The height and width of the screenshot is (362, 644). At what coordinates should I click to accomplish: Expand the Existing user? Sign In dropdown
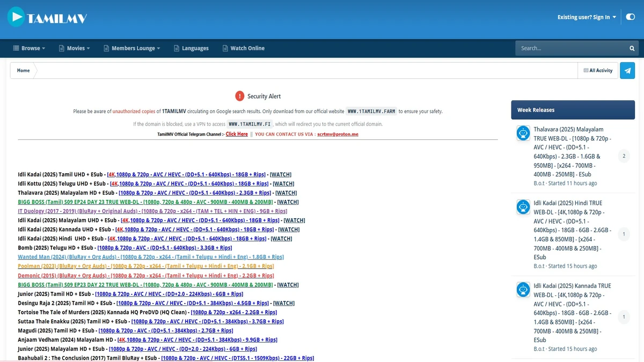(586, 17)
